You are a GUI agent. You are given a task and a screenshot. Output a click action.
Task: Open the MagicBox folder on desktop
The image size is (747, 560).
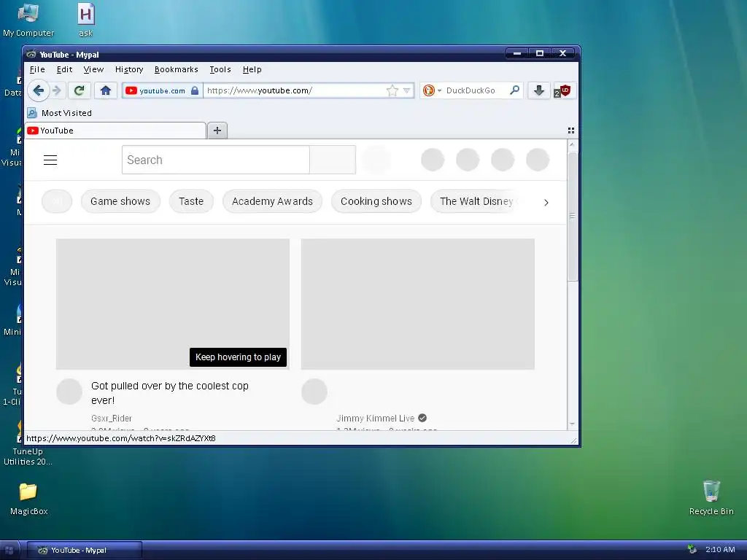pos(28,499)
